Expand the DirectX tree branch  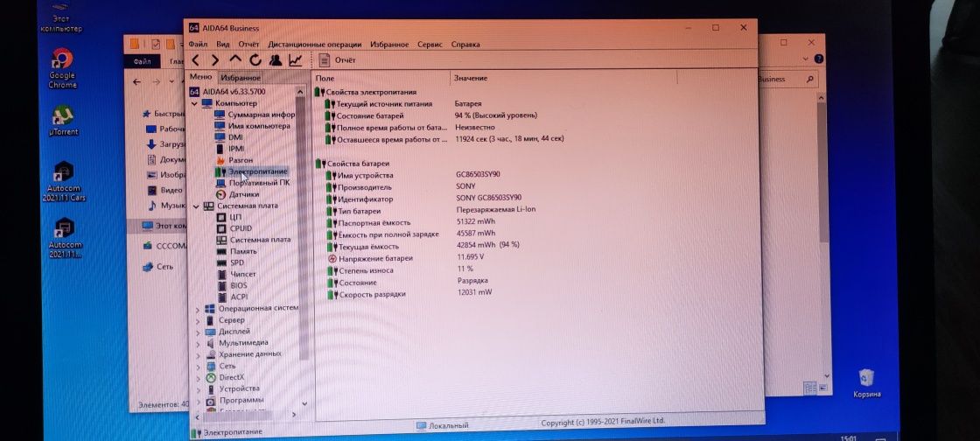[198, 377]
